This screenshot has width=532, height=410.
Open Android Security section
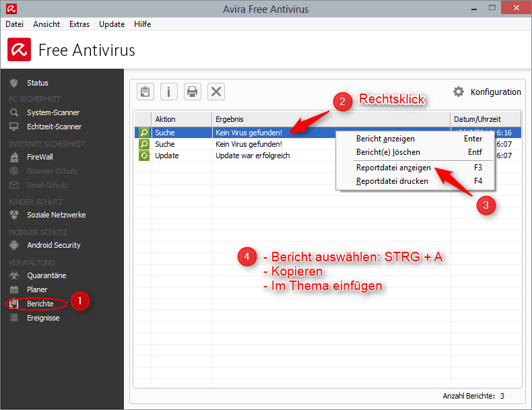[54, 245]
